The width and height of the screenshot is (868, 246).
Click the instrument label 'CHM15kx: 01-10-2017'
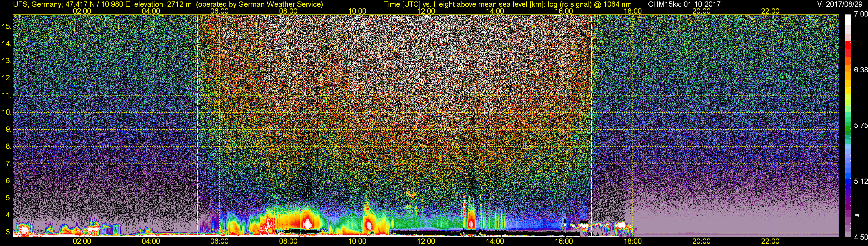click(x=684, y=4)
